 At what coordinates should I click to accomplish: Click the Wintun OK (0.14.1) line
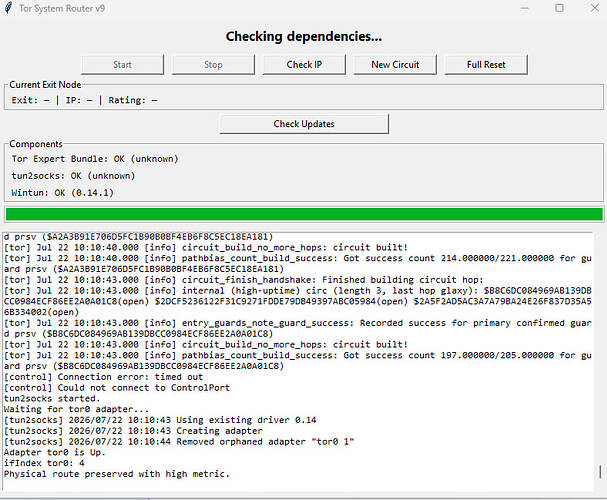pos(62,193)
